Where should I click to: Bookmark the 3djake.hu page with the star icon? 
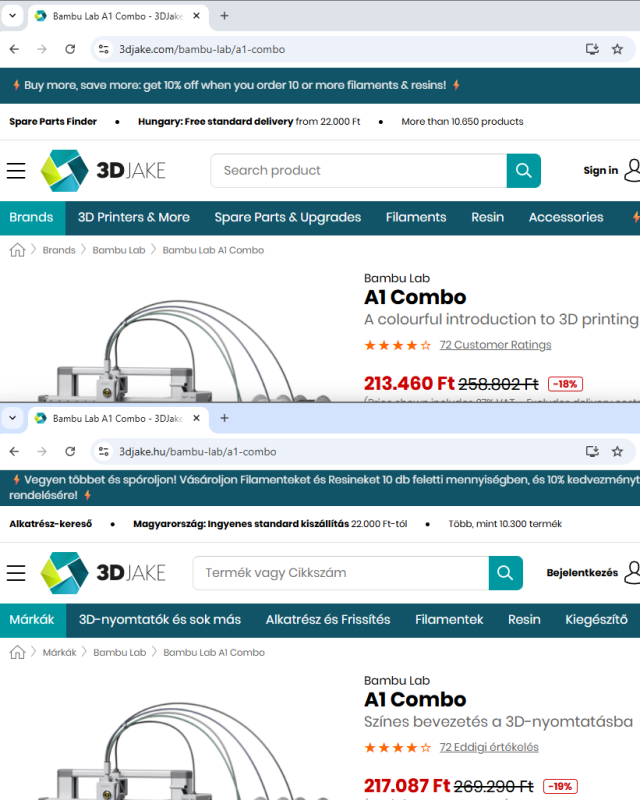click(x=617, y=452)
